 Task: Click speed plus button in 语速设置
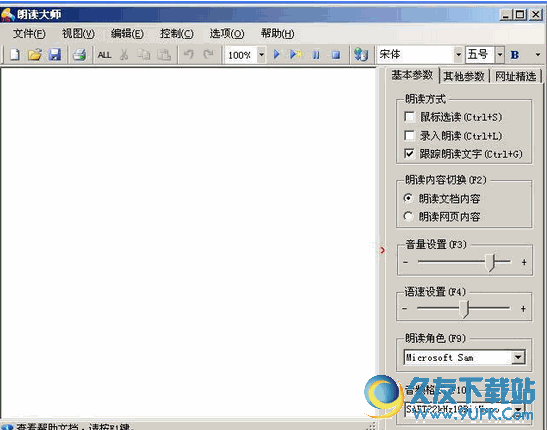tap(523, 309)
